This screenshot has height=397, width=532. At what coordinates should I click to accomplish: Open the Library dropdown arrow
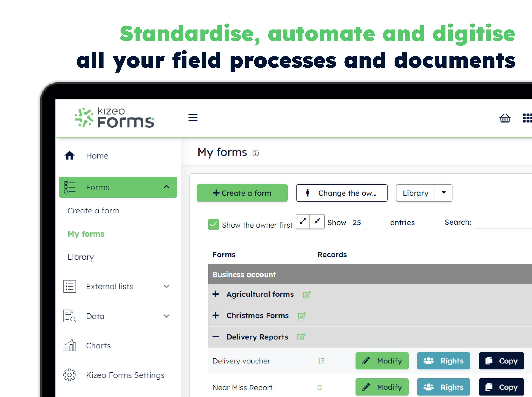(x=443, y=192)
